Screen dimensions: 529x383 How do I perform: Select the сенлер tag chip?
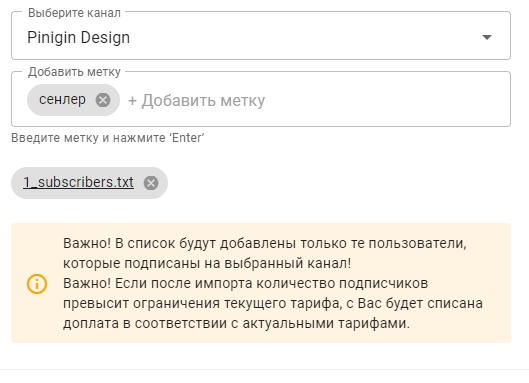[x=73, y=100]
